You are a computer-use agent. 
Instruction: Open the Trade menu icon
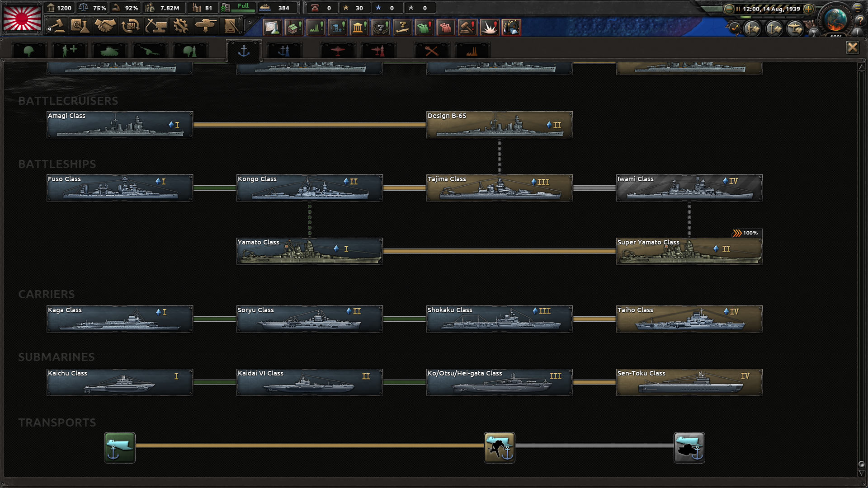pos(131,26)
